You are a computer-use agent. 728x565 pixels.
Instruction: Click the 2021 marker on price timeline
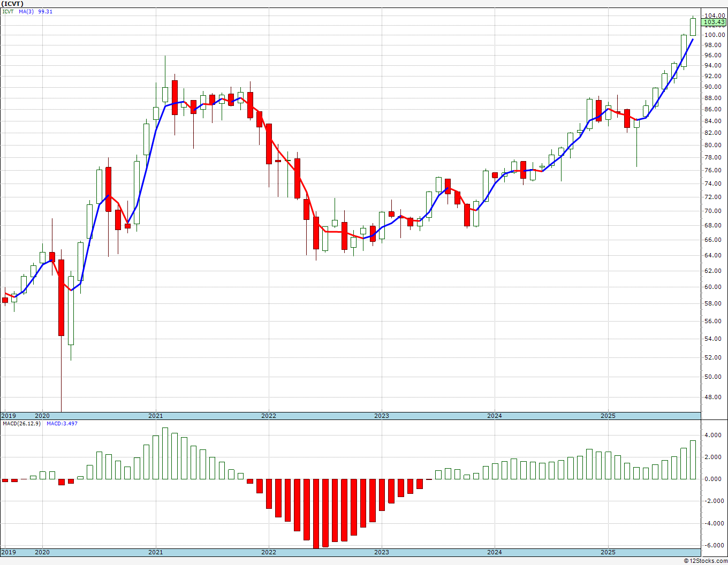point(156,416)
